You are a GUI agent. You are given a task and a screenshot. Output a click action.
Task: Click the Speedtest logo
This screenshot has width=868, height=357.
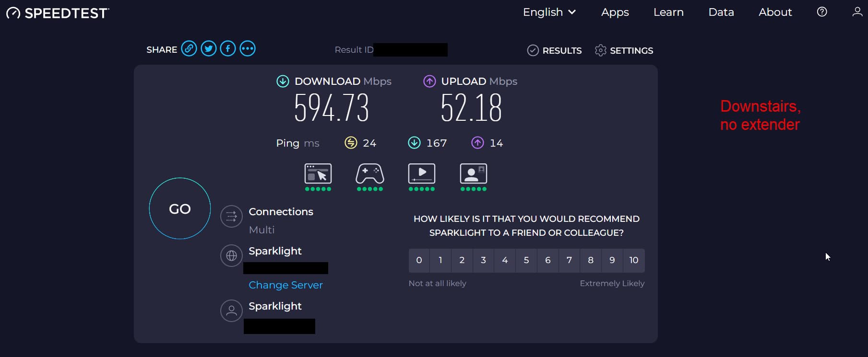click(x=58, y=13)
